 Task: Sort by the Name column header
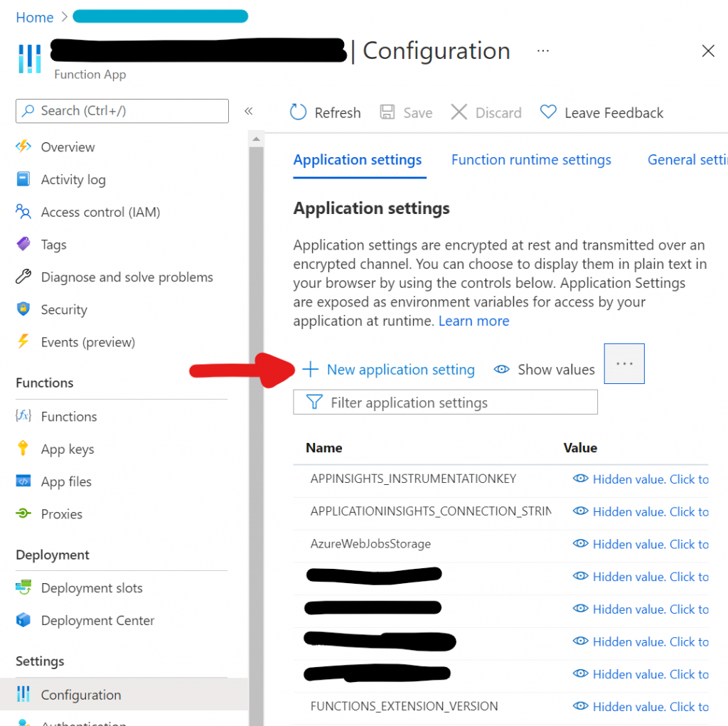pos(324,448)
